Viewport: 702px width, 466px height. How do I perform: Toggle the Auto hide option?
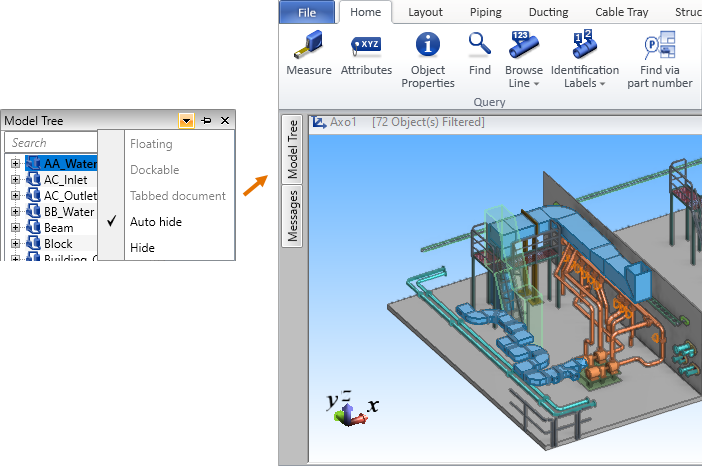click(x=155, y=221)
